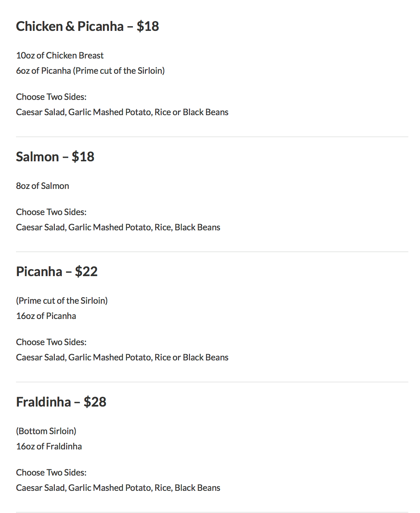Select the sides list under Fraldinha
Image resolution: width=420 pixels, height=513 pixels.
click(x=118, y=488)
